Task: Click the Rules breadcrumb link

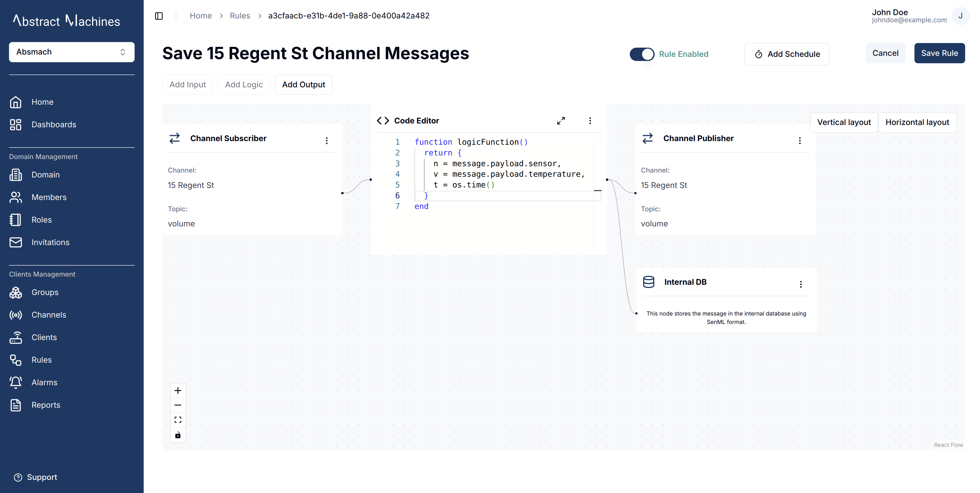Action: point(240,16)
